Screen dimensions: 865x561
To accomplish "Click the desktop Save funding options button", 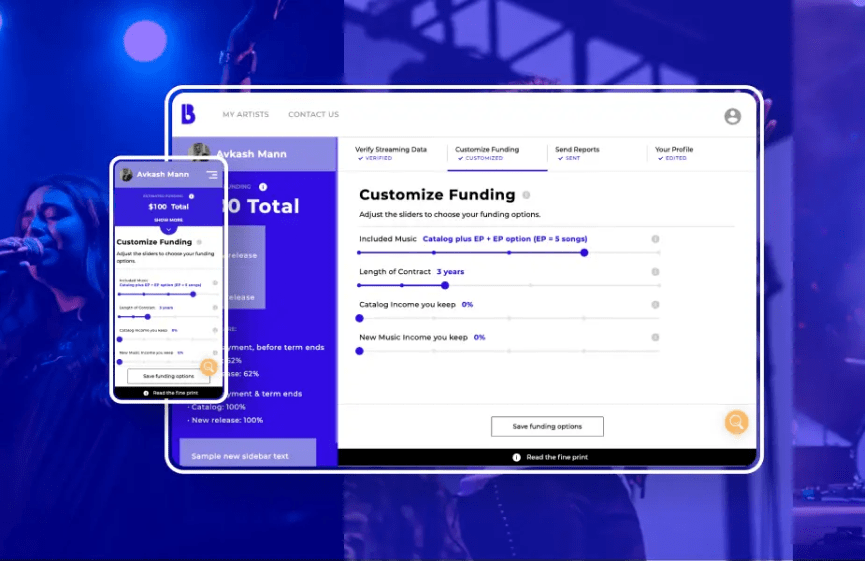I will coord(547,426).
